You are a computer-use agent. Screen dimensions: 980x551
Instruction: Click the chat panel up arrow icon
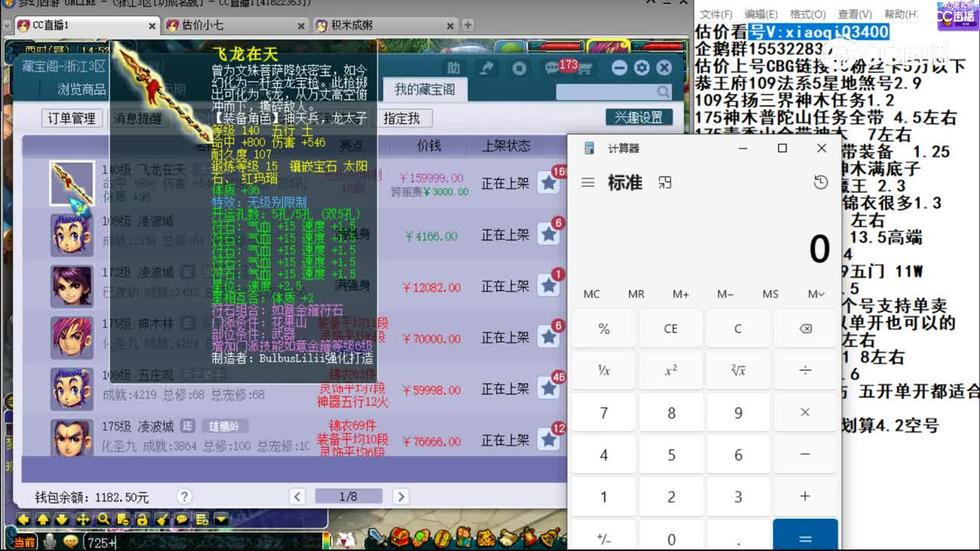(43, 519)
